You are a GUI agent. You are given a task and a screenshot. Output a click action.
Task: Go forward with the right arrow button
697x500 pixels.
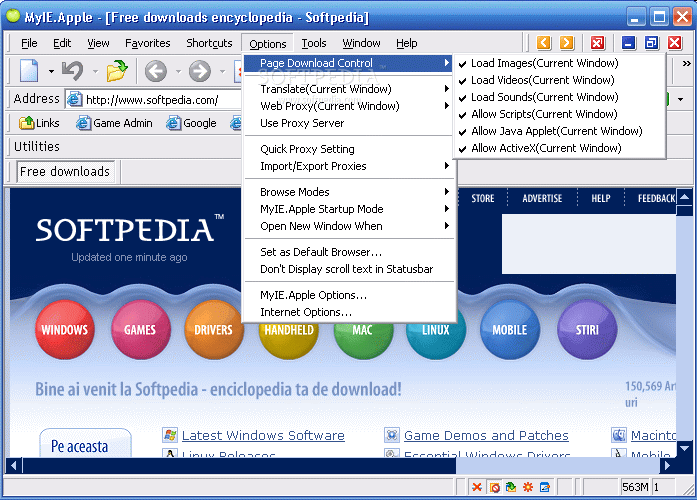200,71
